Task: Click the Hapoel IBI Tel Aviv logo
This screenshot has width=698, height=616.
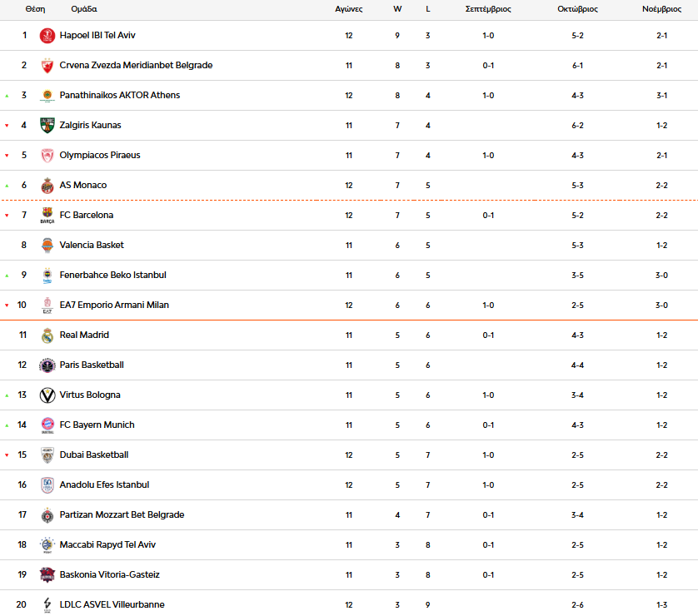Action: pos(47,36)
